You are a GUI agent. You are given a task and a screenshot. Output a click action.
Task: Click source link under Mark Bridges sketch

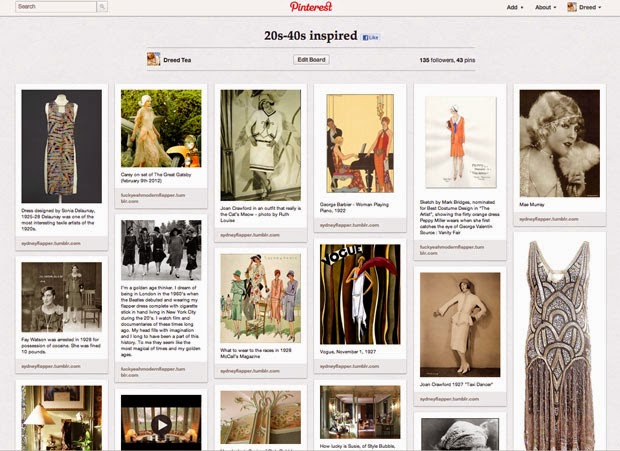pyautogui.click(x=452, y=250)
